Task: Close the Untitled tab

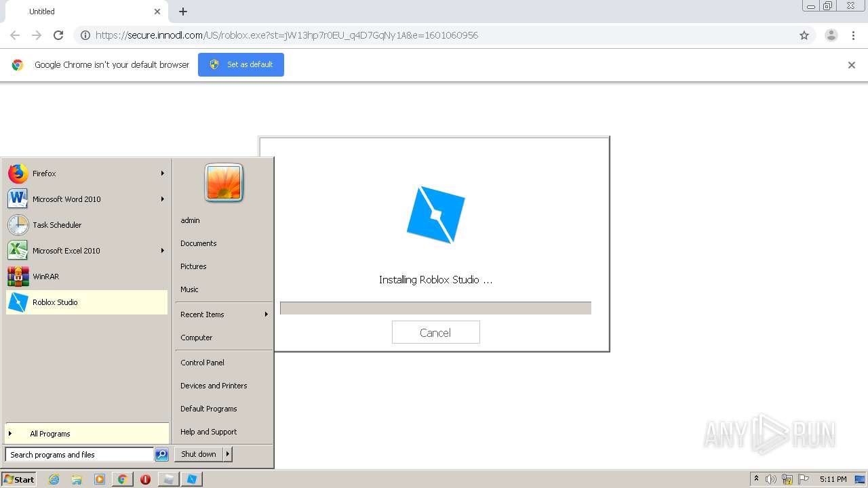Action: [157, 12]
